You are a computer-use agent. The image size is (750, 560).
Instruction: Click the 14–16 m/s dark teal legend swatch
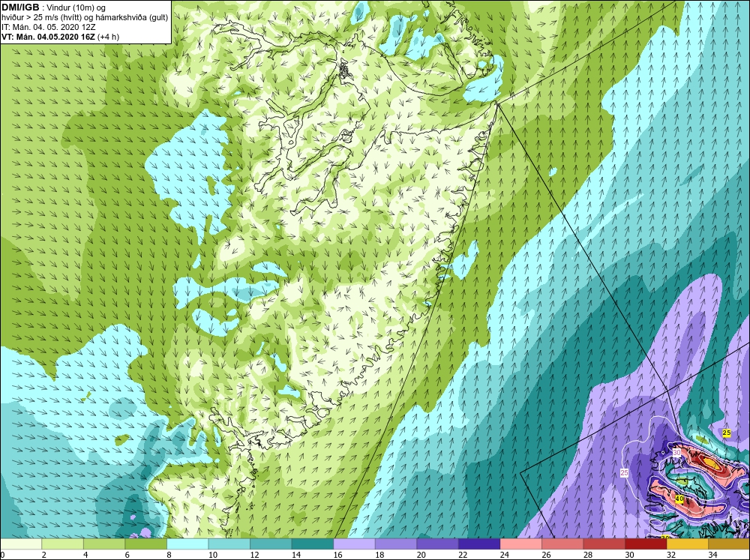(312, 544)
